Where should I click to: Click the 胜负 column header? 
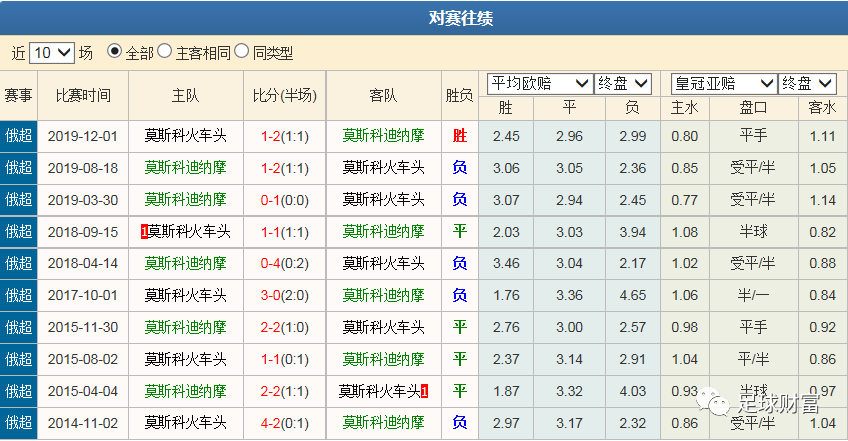click(460, 96)
